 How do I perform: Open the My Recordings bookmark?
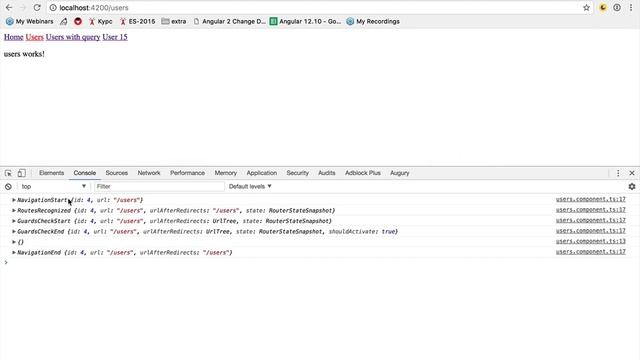(x=373, y=21)
